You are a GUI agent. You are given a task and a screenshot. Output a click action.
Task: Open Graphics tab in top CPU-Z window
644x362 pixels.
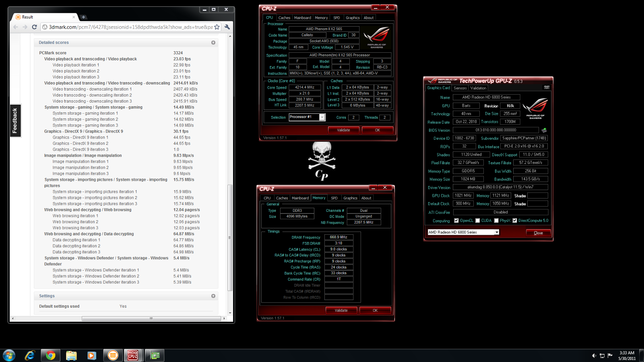coord(353,18)
